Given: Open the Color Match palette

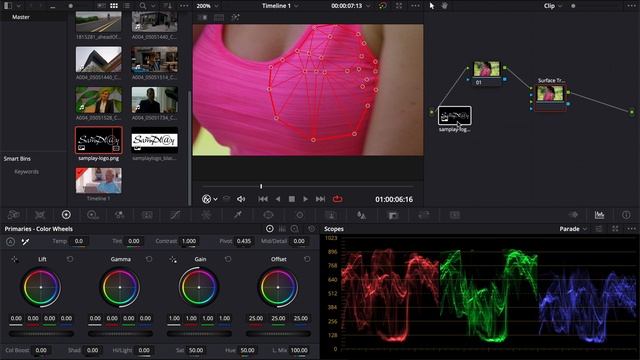Looking at the screenshot, I should tap(40, 215).
